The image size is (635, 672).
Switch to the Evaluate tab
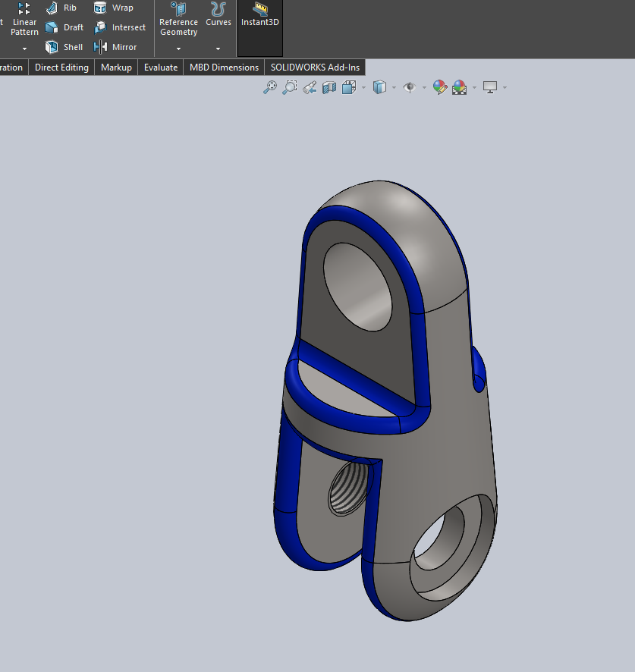(160, 67)
